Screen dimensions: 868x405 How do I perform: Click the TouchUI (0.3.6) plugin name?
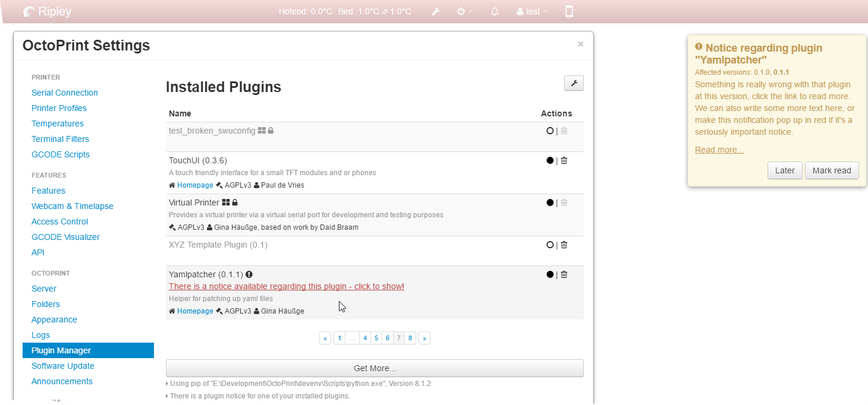coord(198,160)
